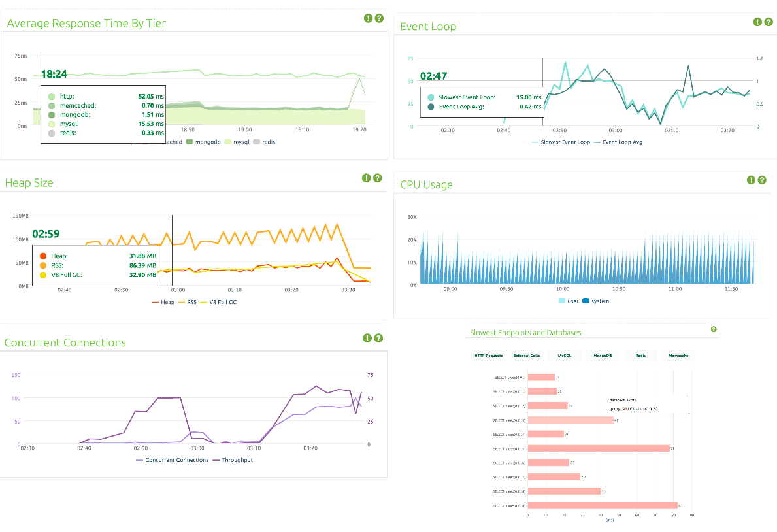This screenshot has width=777, height=532.
Task: Click the 02:59 Heap Size tooltip timestamp
Action: point(46,234)
